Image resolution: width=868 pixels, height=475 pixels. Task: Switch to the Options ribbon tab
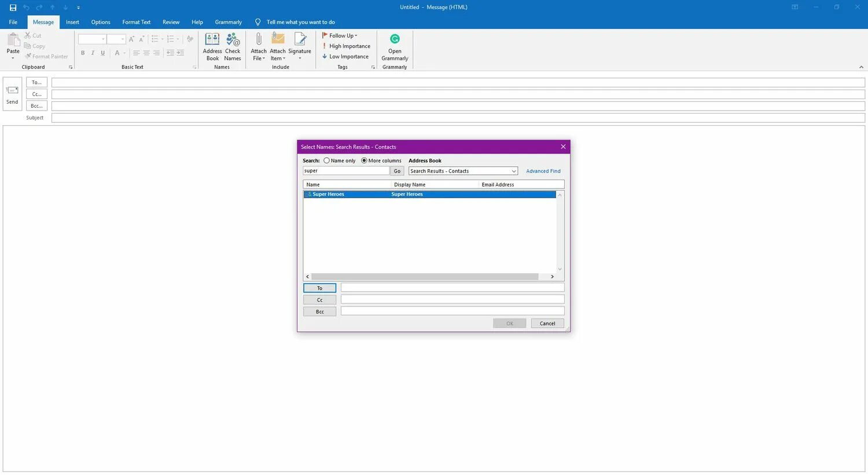click(101, 22)
